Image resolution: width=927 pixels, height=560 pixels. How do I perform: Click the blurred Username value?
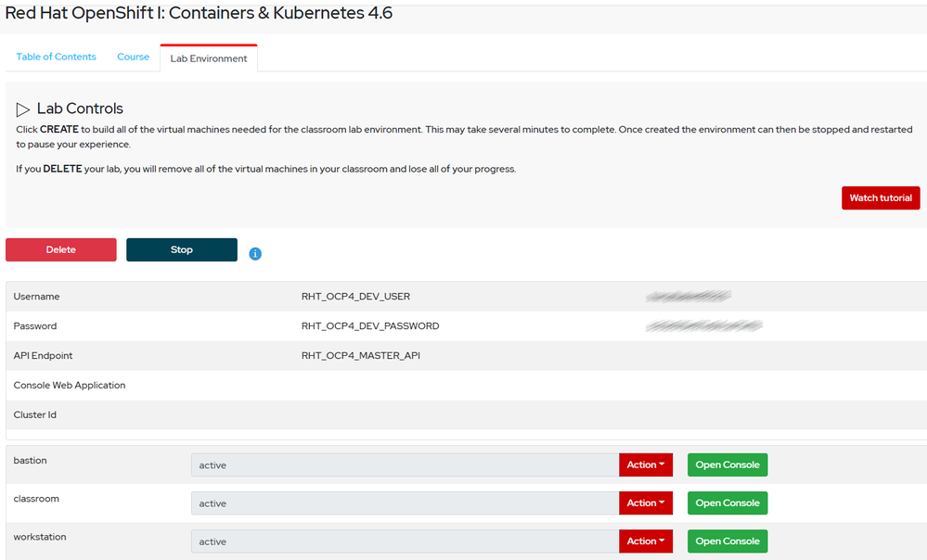click(689, 297)
